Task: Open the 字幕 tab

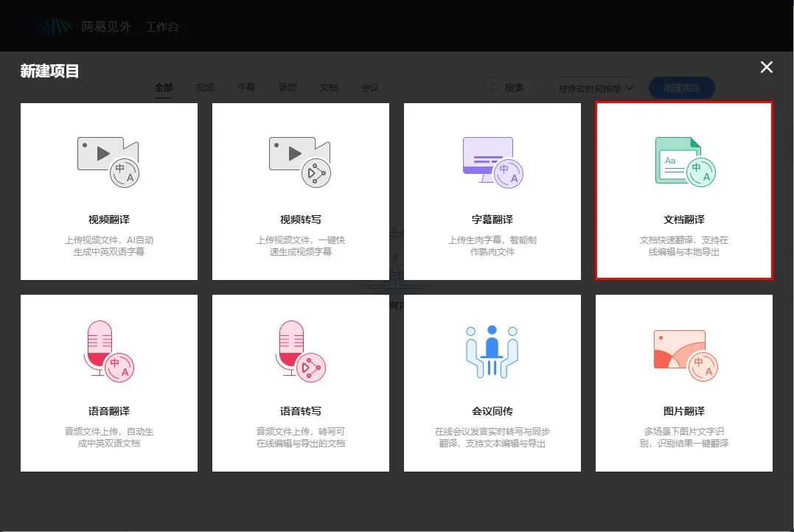Action: [246, 88]
